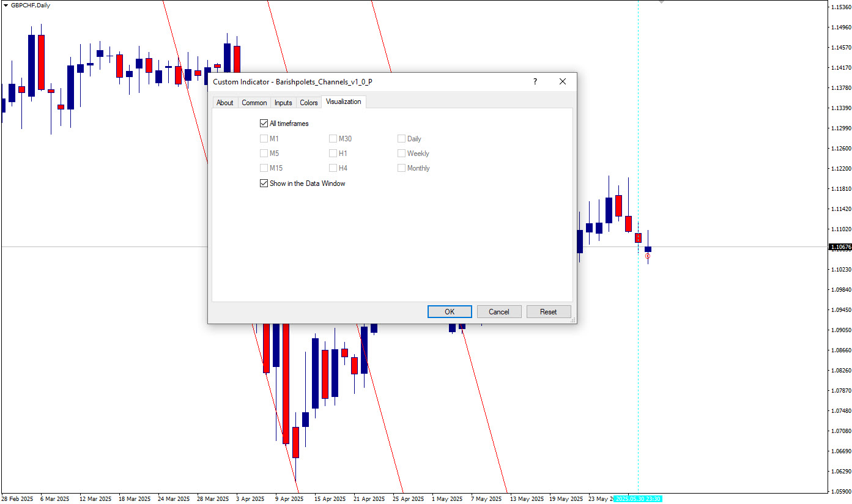Disable Show in the Data Window
This screenshot has width=852, height=504.
(264, 183)
